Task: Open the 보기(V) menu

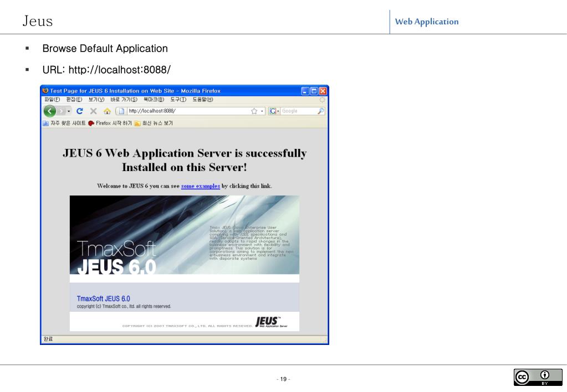Action: pos(96,99)
